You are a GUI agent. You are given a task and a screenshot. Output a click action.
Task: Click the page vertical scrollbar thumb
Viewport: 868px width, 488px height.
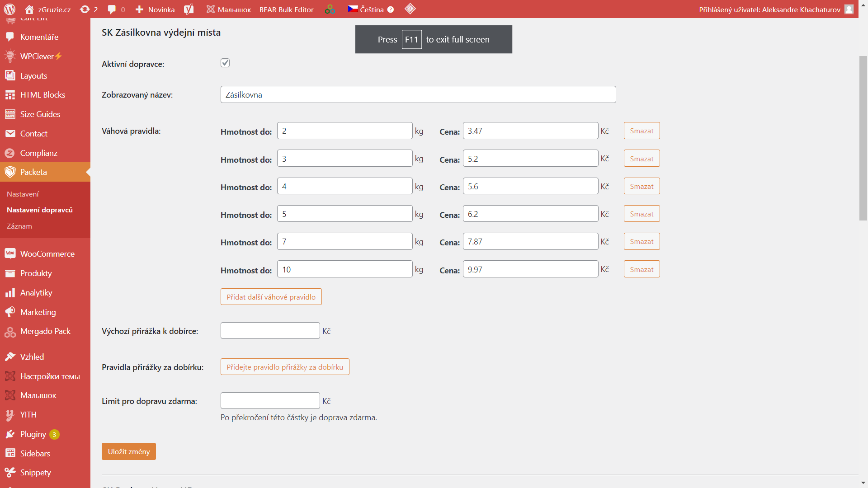pyautogui.click(x=863, y=138)
